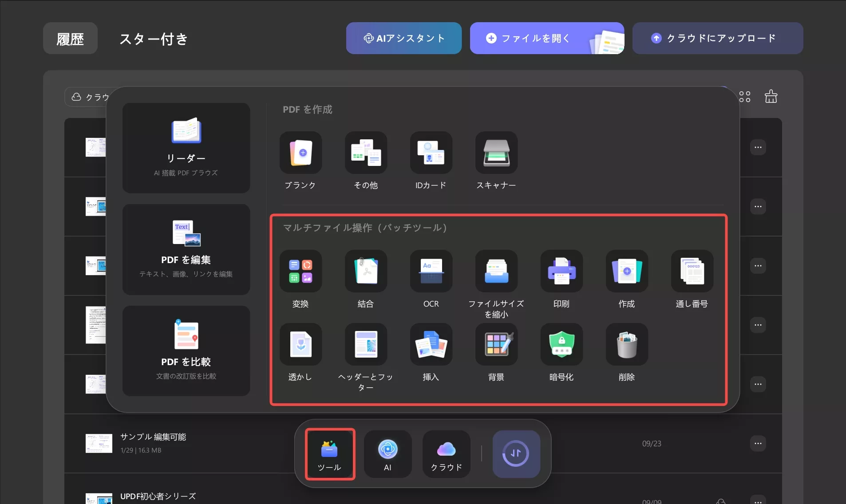Open the 変換 batch convert tool
The image size is (846, 504).
click(x=300, y=271)
